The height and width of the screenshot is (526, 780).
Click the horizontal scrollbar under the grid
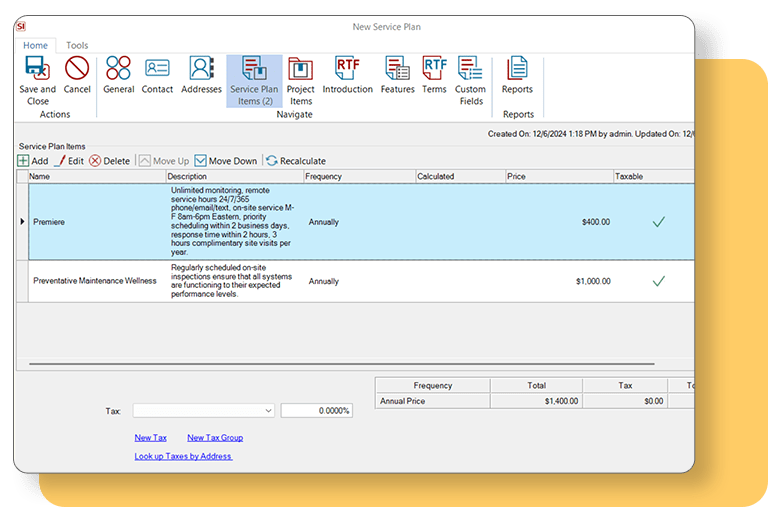(342, 364)
